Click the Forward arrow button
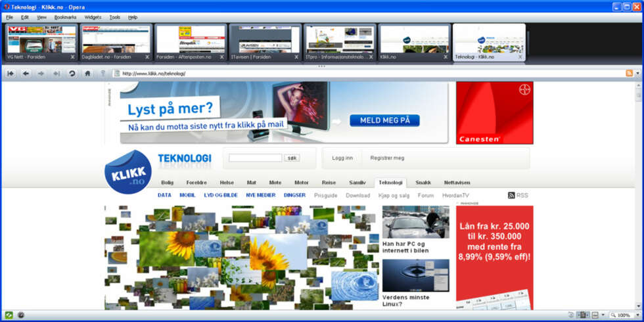Viewport: 644px width, 322px height. pyautogui.click(x=41, y=73)
